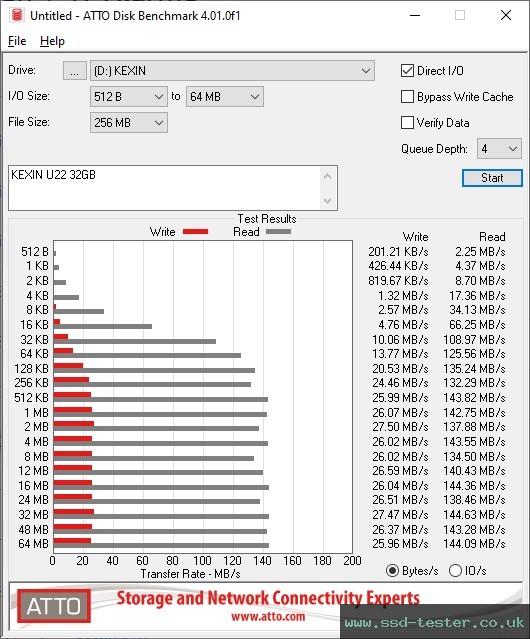Click the 26.59 MB/s write value
The width and height of the screenshot is (530, 639).
point(400,471)
